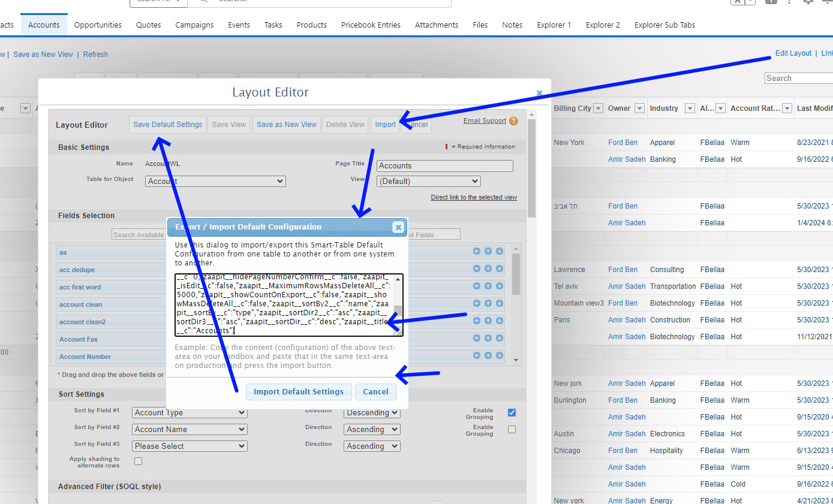833x504 pixels.
Task: Click the table Search input box
Action: pyautogui.click(x=799, y=78)
